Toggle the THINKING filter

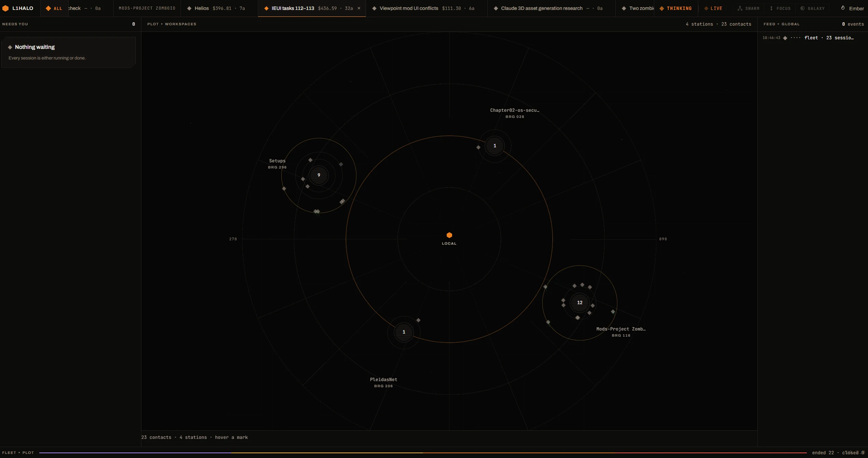(x=676, y=8)
